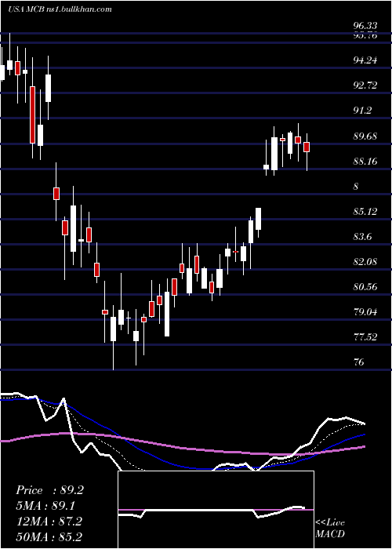
Task: Select the 79.04 price axis label
Action: coord(365,312)
